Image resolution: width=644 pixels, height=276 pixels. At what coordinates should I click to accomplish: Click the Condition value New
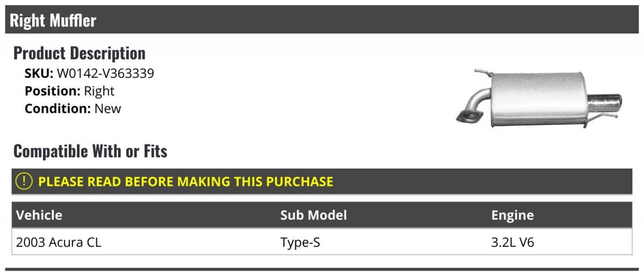[108, 108]
